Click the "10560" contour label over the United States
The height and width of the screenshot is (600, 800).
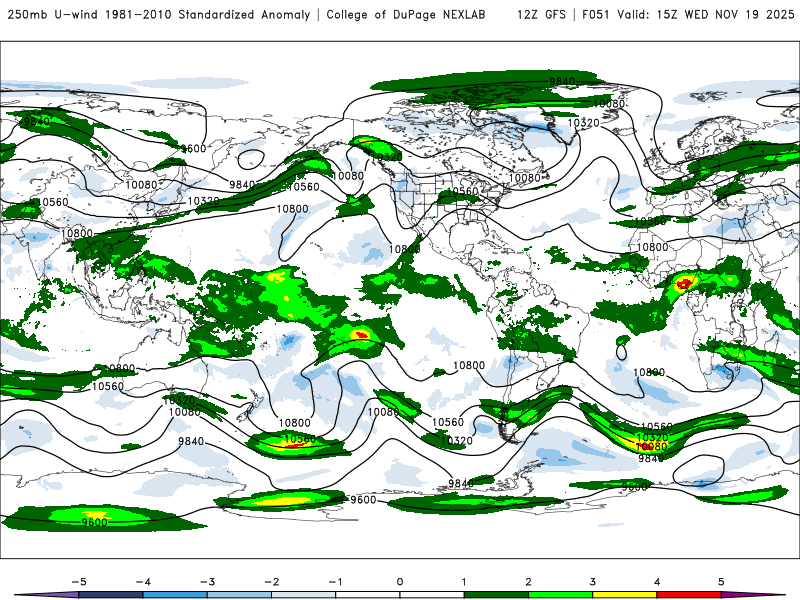(x=462, y=191)
